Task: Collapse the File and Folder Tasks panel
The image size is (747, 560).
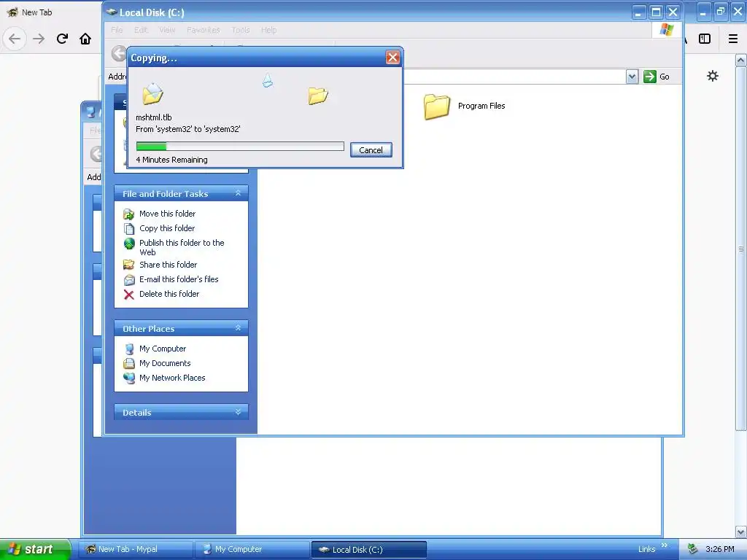Action: (x=238, y=193)
